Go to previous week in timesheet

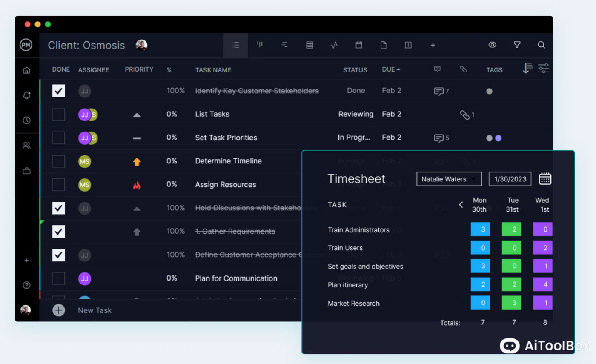tap(461, 205)
